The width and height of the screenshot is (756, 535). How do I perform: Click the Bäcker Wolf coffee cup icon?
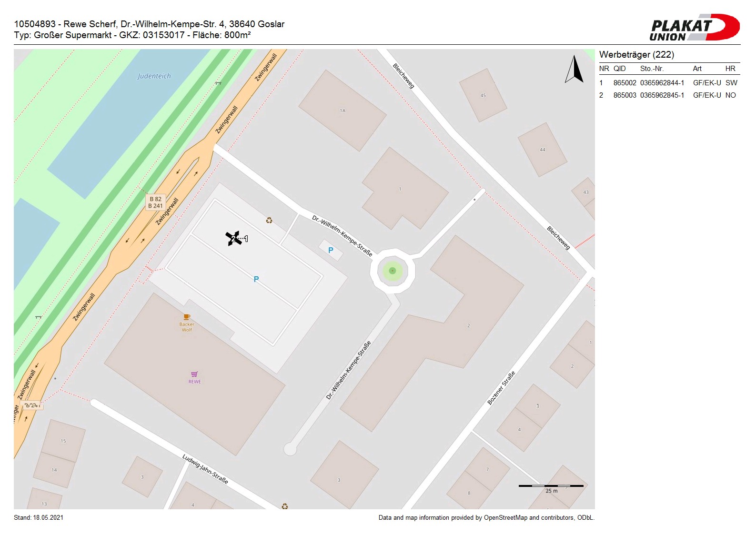(x=187, y=317)
